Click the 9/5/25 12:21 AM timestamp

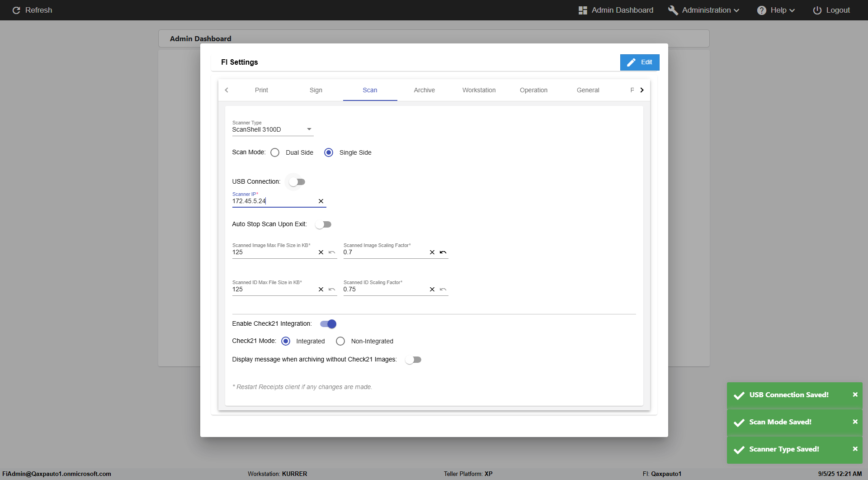coord(840,474)
